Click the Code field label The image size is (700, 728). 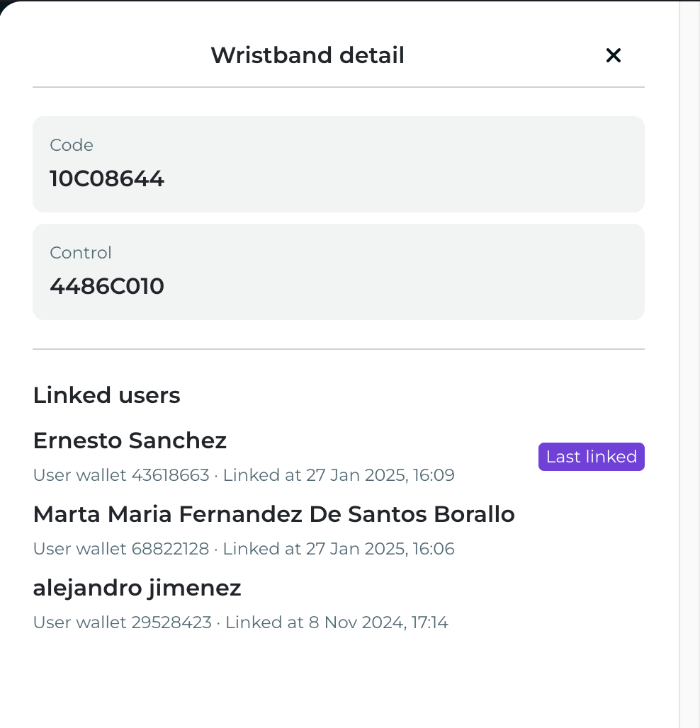pyautogui.click(x=72, y=145)
